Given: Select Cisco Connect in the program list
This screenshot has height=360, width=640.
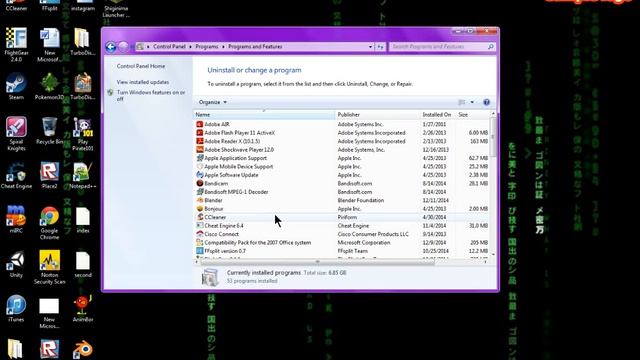Looking at the screenshot, I should 342,234.
